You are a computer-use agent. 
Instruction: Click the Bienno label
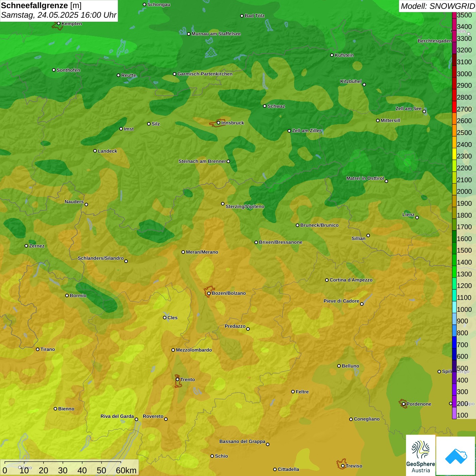66,409
